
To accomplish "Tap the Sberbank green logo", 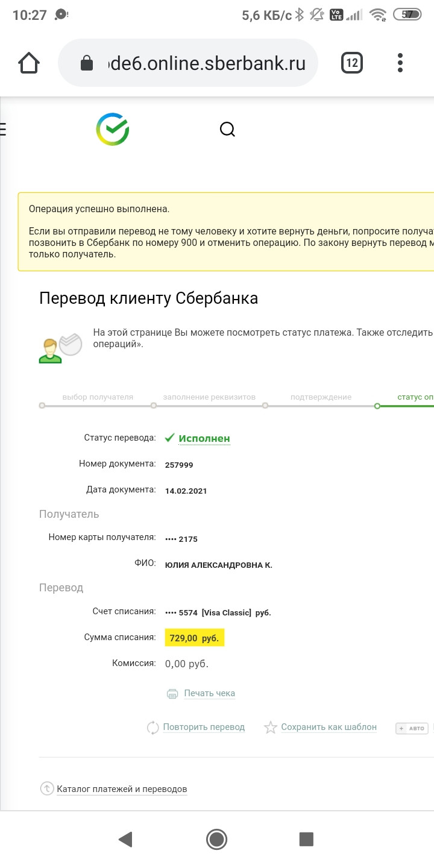I will pos(113,129).
